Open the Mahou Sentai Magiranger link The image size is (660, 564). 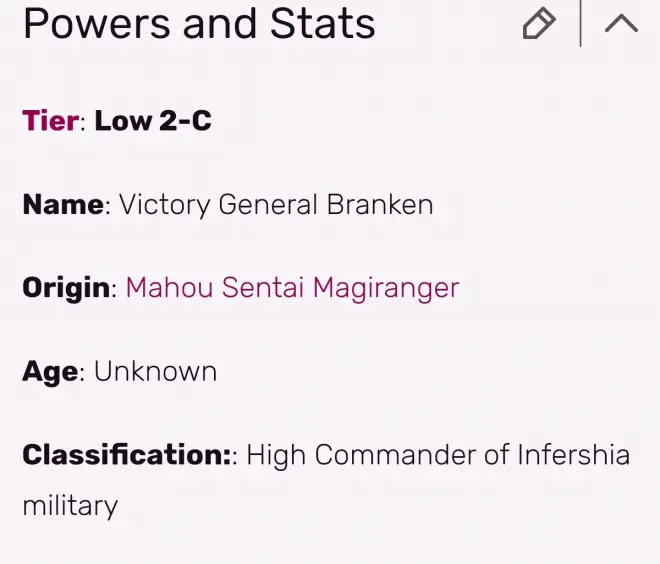(x=292, y=288)
